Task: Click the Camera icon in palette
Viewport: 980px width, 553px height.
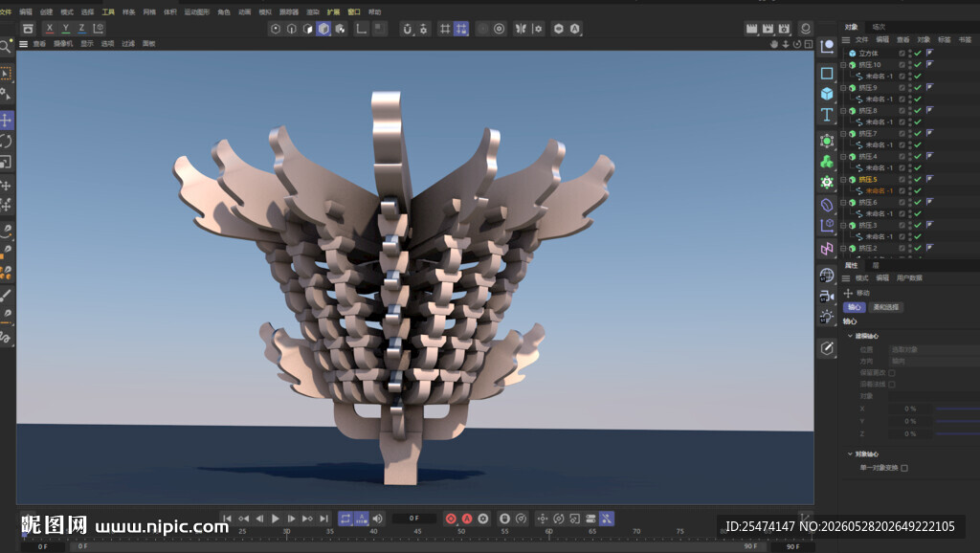Action: click(x=827, y=297)
